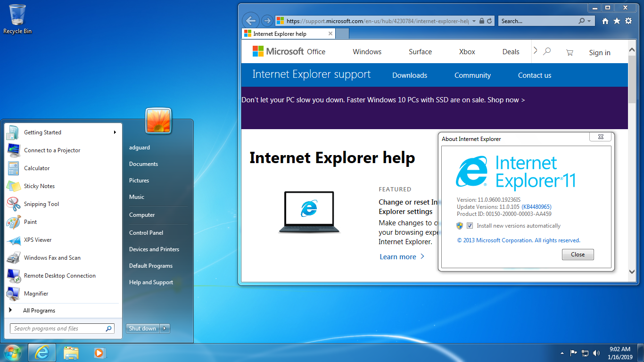Open the IE Tools gear icon
The height and width of the screenshot is (362, 644).
[628, 21]
